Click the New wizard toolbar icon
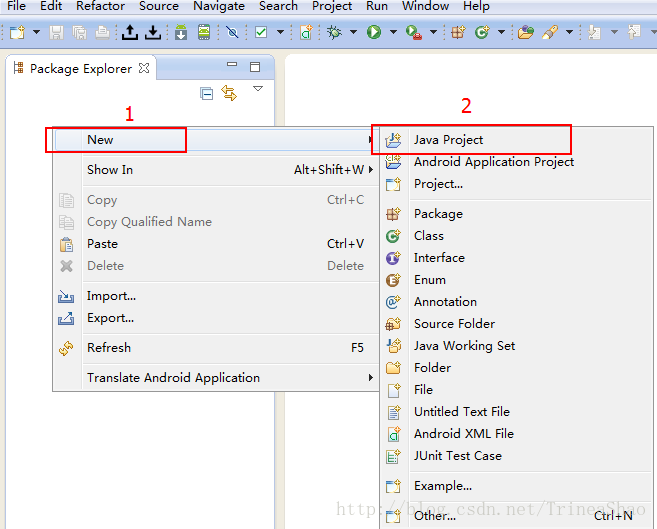The width and height of the screenshot is (657, 529). pos(18,32)
